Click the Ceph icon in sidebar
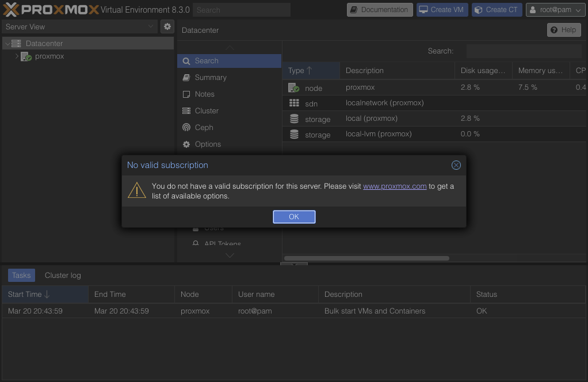The image size is (588, 382). point(186,128)
